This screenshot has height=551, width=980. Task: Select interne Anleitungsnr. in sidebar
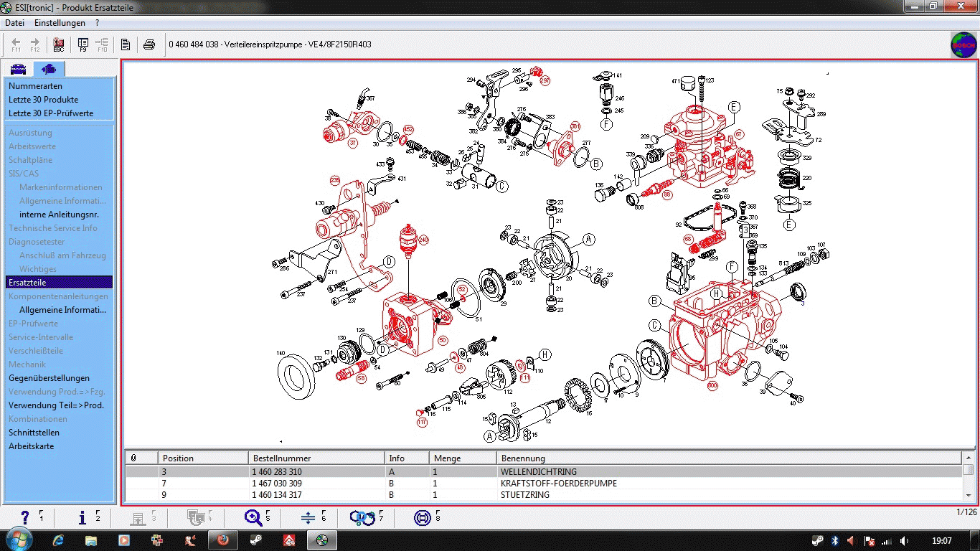(59, 215)
